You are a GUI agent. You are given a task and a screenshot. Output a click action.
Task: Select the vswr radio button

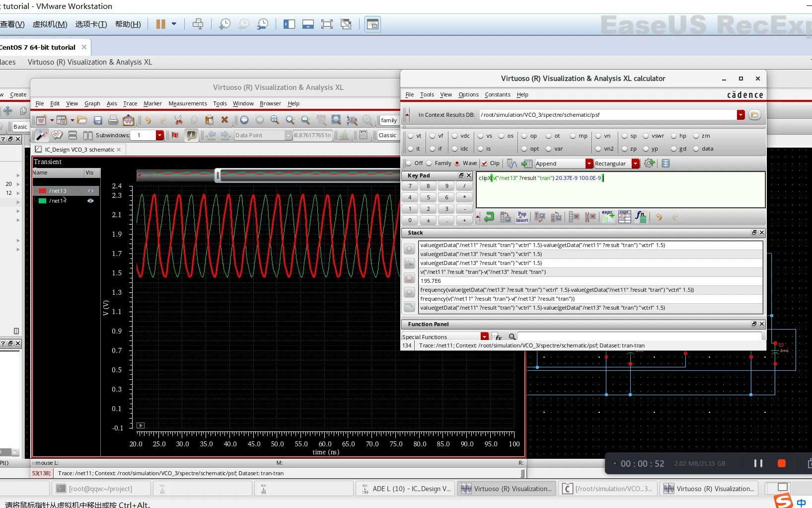tap(646, 136)
